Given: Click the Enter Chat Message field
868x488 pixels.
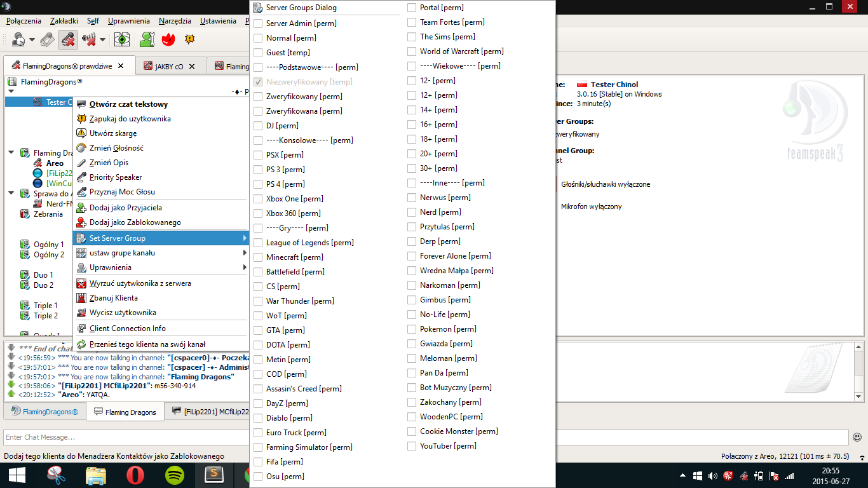Looking at the screenshot, I should [x=426, y=437].
